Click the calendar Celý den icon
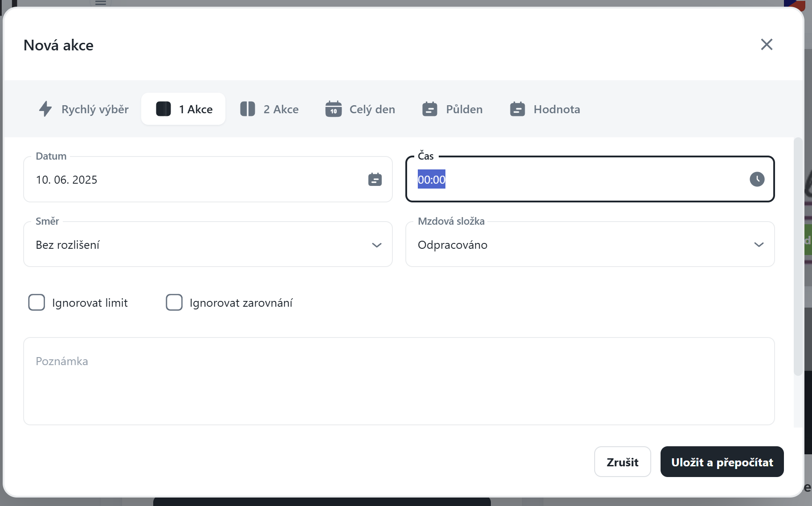The height and width of the screenshot is (506, 812). (x=334, y=109)
